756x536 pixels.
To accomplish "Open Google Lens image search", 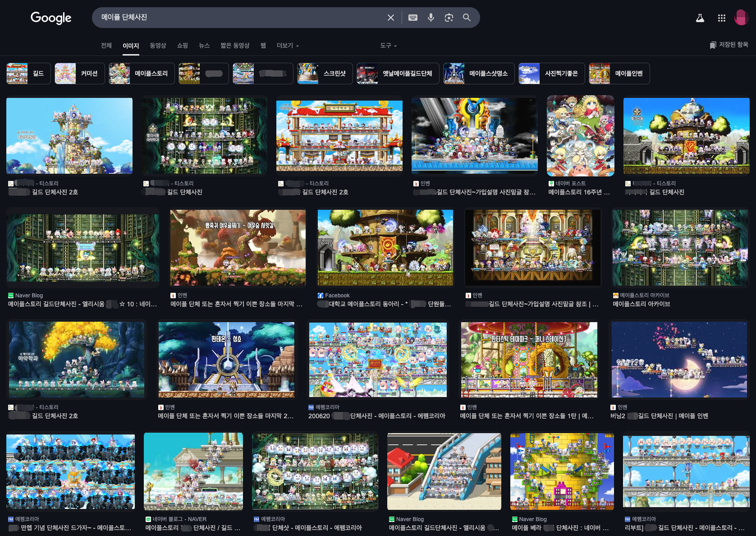I will pos(449,18).
